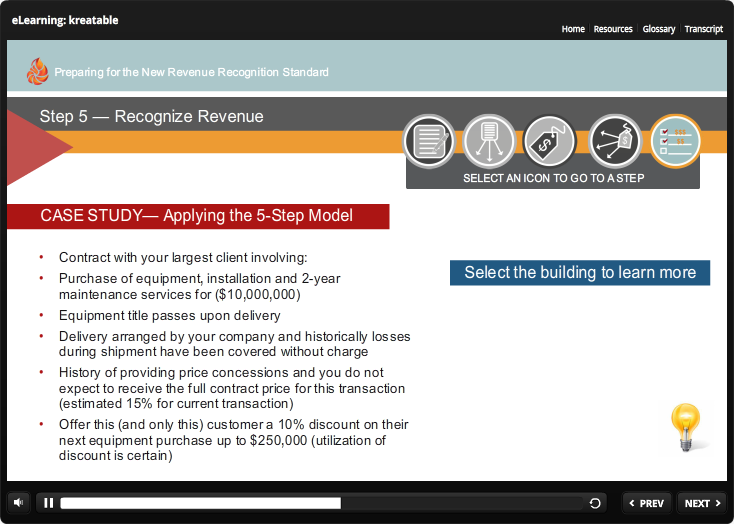Show the Transcript panel

point(704,29)
